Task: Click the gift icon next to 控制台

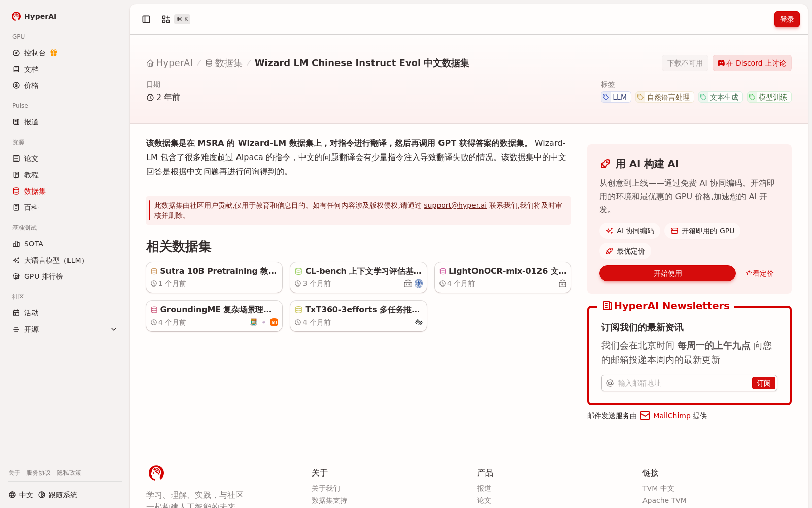Action: click(54, 53)
